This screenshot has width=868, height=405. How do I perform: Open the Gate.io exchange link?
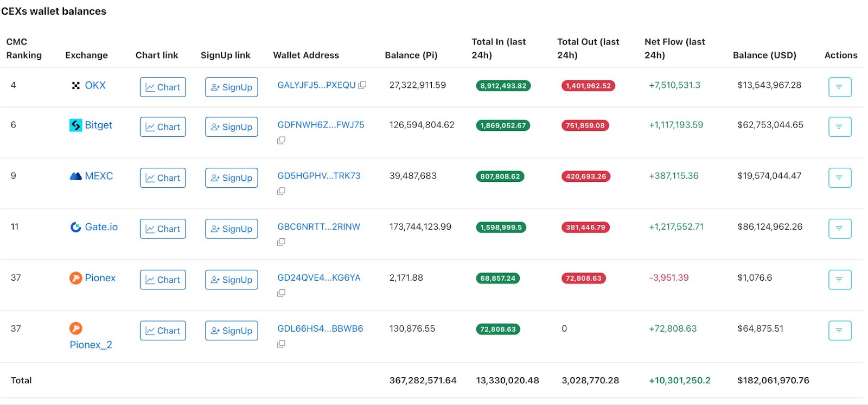click(x=101, y=227)
